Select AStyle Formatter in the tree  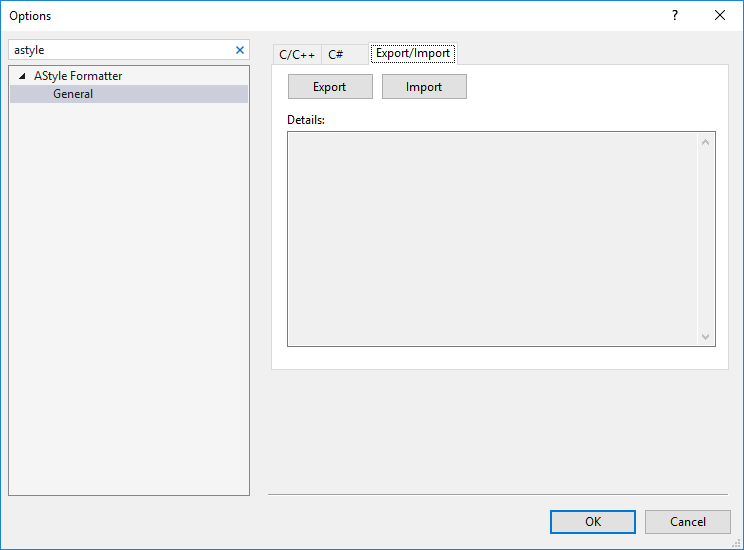click(78, 76)
